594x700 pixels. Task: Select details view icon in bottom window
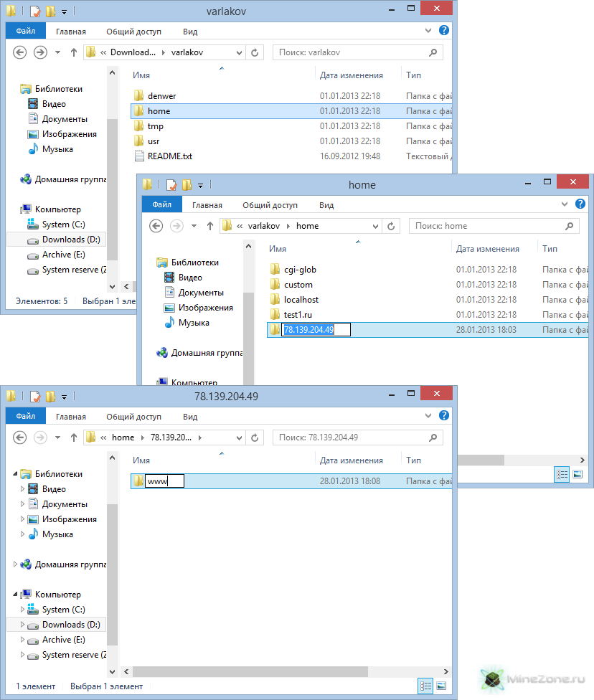point(426,686)
